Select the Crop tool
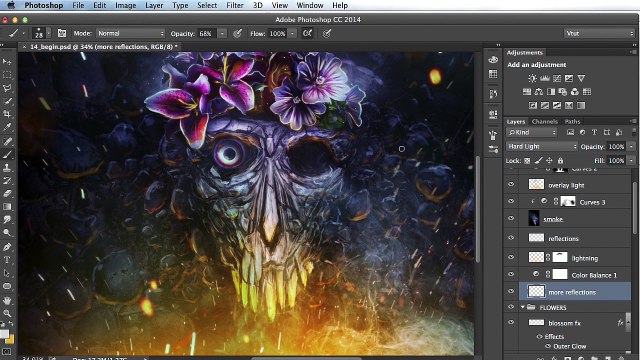The height and width of the screenshot is (360, 640). (x=7, y=114)
